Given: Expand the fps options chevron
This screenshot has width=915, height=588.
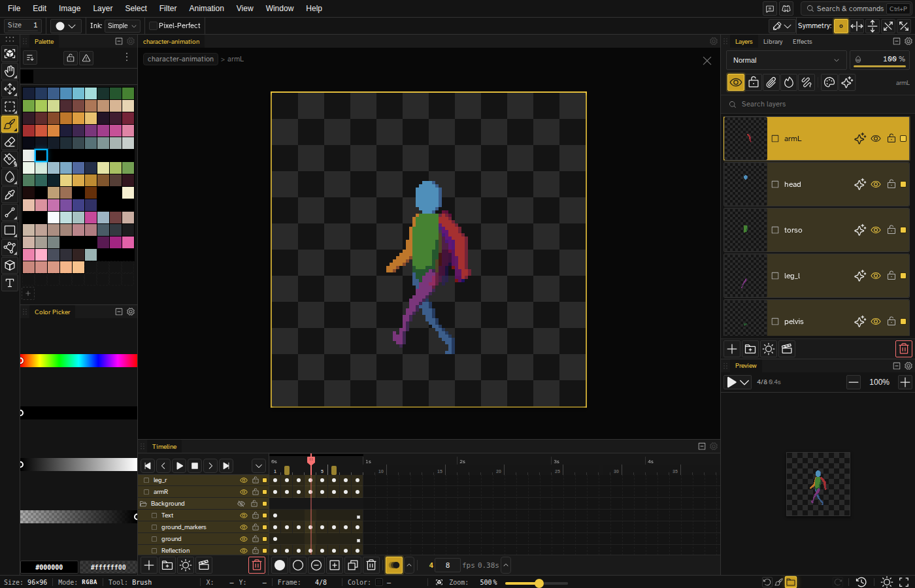Looking at the screenshot, I should pos(506,565).
